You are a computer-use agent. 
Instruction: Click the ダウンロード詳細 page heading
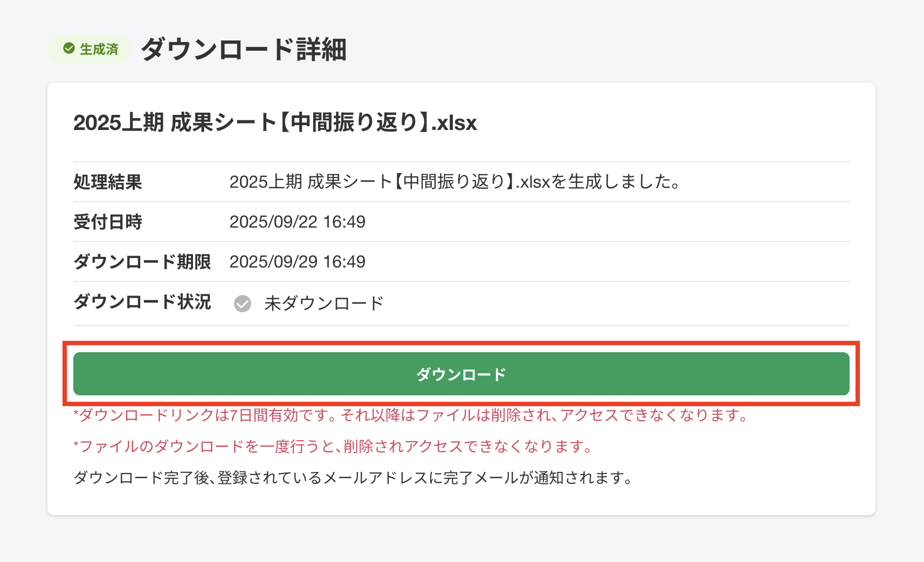click(x=244, y=49)
